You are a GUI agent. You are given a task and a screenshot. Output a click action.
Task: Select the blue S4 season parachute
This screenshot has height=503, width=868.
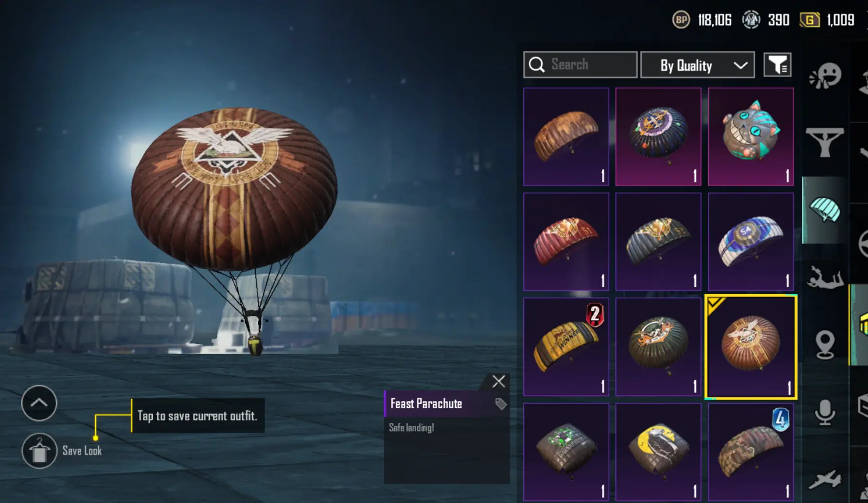751,242
